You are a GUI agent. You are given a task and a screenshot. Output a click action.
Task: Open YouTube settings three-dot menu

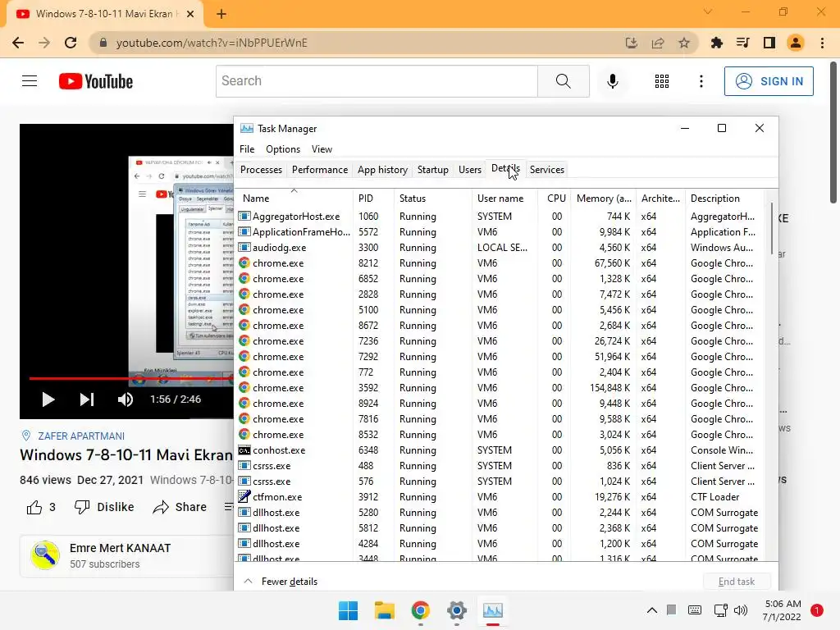pos(701,81)
